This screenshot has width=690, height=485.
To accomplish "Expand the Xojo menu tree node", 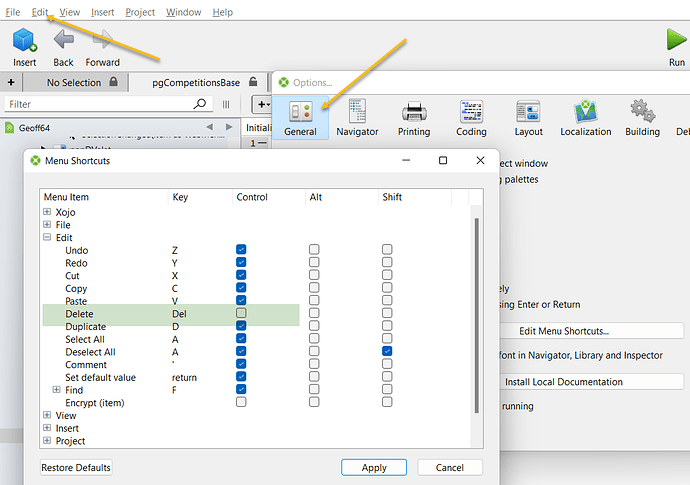I will (x=47, y=212).
